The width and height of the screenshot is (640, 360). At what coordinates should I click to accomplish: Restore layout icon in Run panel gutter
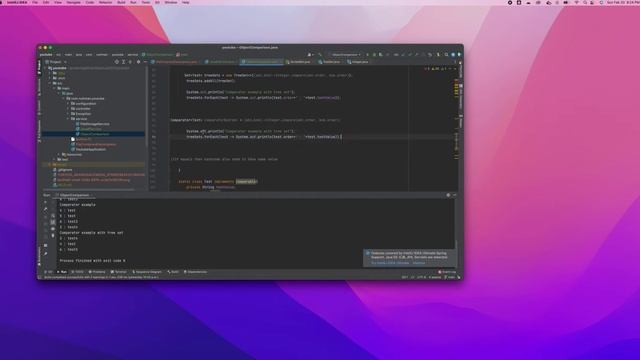(x=45, y=245)
